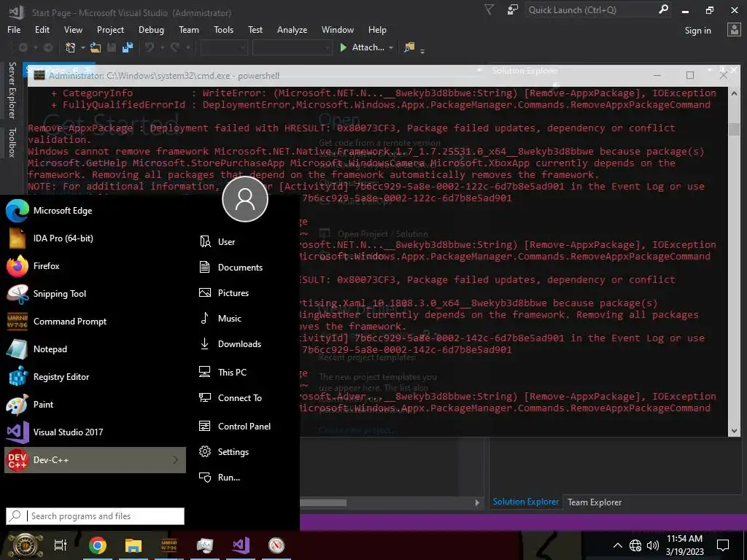Click the Quick Launch magnifier icon

663,9
